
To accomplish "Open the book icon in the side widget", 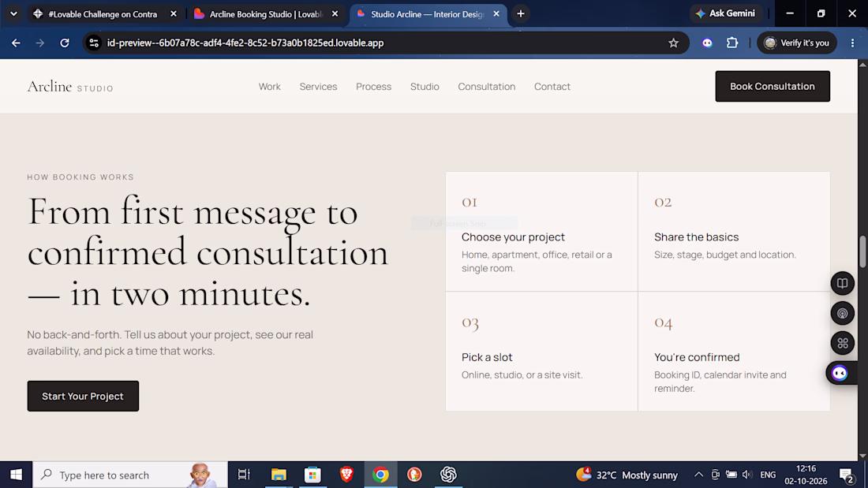I will (842, 283).
